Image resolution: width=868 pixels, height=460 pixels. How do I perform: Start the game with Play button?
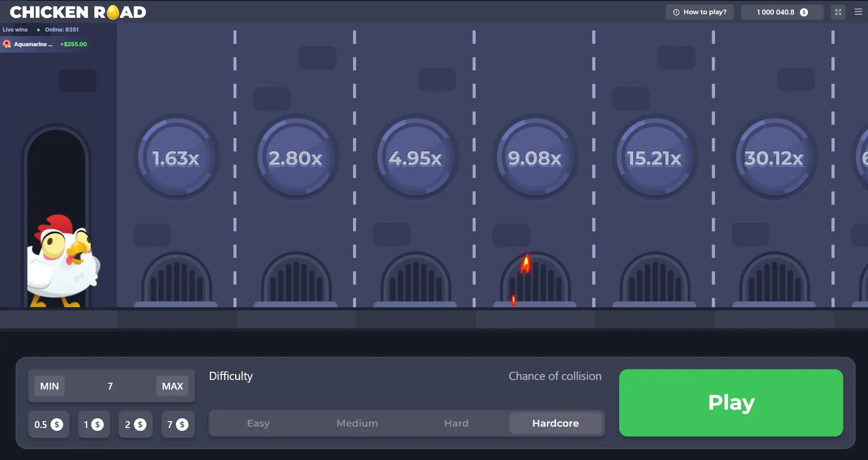(731, 403)
